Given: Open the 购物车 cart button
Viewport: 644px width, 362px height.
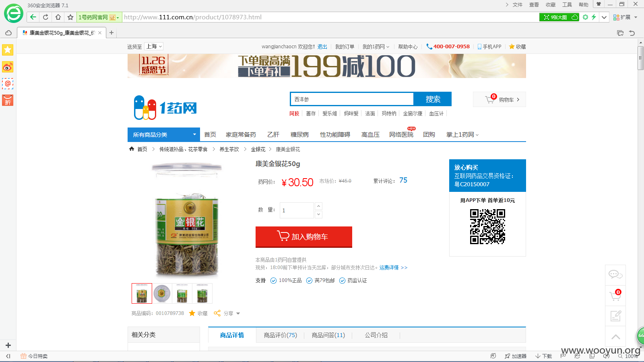Looking at the screenshot, I should point(500,99).
